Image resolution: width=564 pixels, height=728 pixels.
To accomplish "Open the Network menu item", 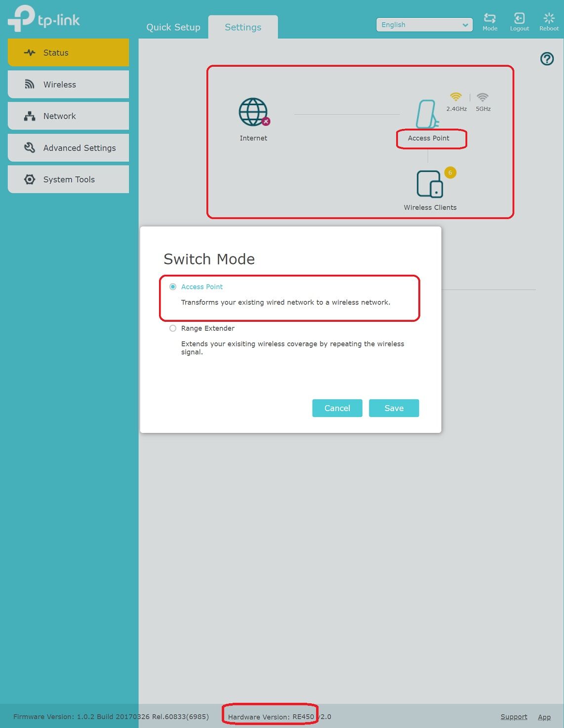I will click(x=68, y=116).
